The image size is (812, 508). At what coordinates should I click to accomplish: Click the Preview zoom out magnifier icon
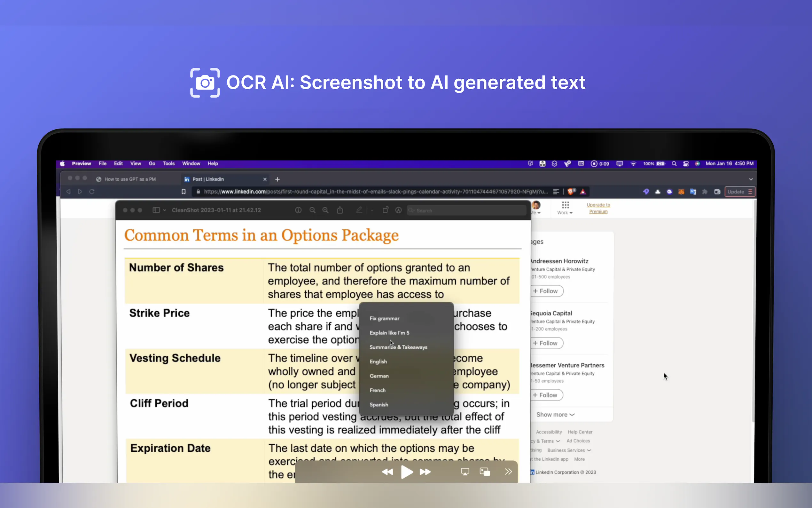point(312,210)
